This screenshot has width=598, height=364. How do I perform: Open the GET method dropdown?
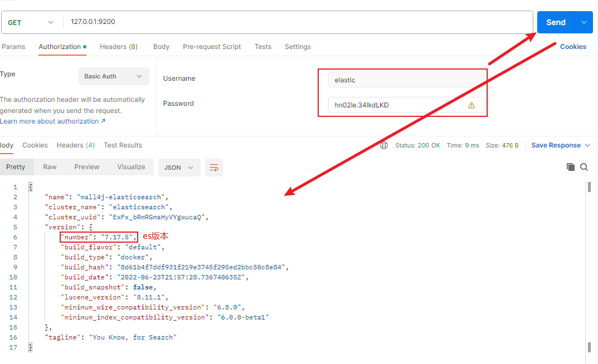[x=31, y=22]
